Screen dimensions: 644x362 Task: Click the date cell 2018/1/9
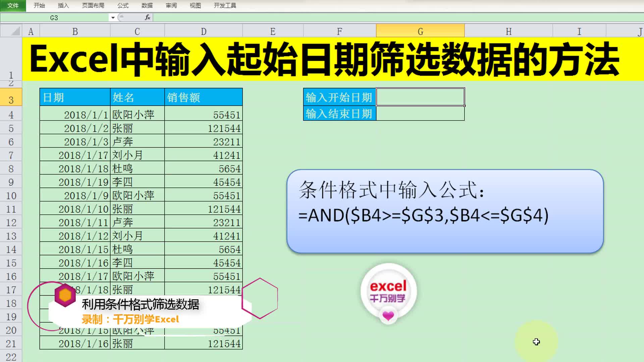[75, 195]
